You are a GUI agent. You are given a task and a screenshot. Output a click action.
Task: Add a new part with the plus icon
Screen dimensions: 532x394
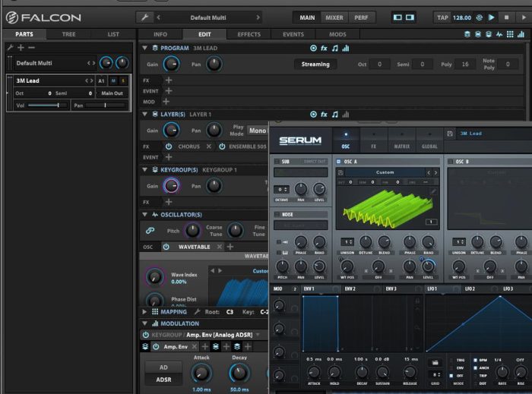(x=21, y=47)
